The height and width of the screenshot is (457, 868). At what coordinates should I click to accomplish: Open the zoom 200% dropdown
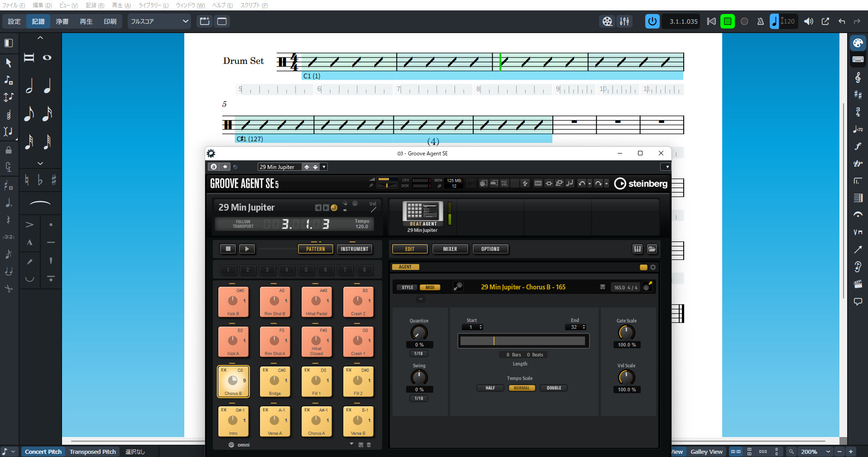coord(828,452)
